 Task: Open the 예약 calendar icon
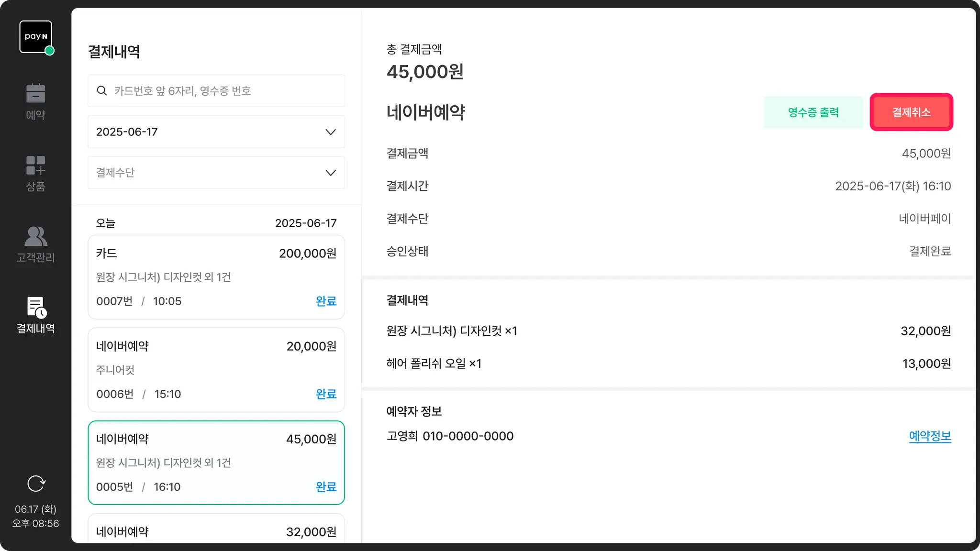click(x=36, y=94)
